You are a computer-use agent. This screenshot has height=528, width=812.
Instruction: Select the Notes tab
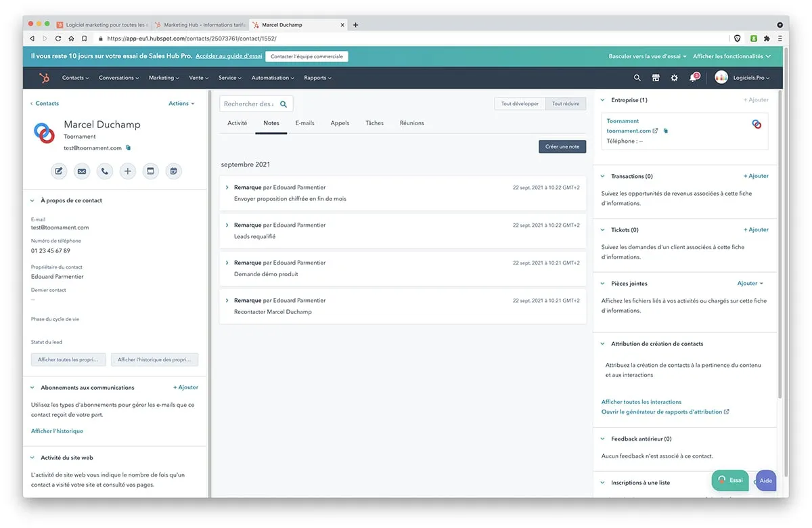tap(271, 123)
